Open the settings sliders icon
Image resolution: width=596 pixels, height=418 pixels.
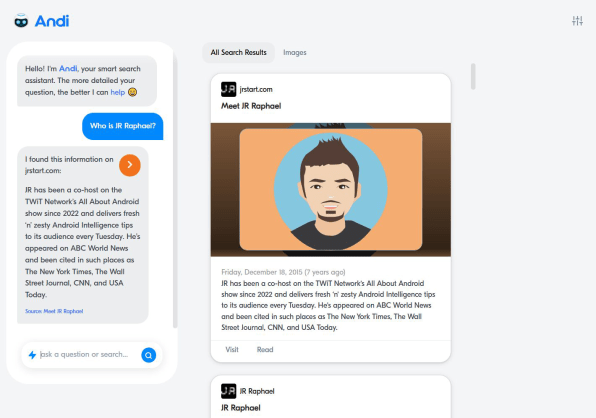click(x=577, y=21)
